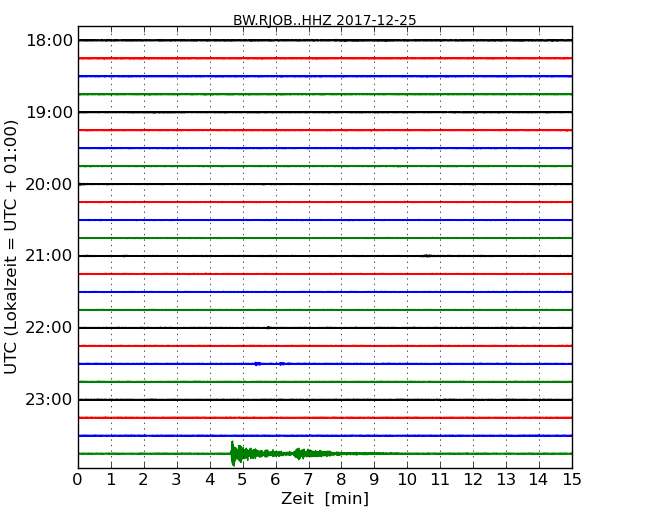The height and width of the screenshot is (520, 650).
Task: Click the "4" tick label on the minutes axis
Action: [210, 480]
